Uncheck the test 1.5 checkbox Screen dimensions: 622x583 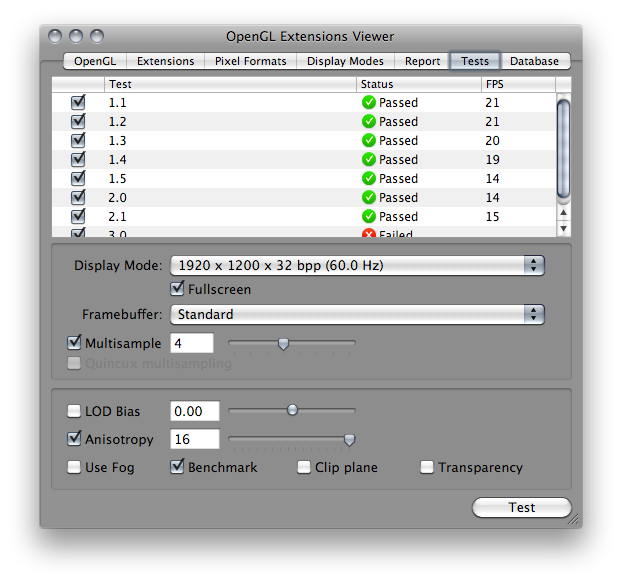(x=78, y=178)
